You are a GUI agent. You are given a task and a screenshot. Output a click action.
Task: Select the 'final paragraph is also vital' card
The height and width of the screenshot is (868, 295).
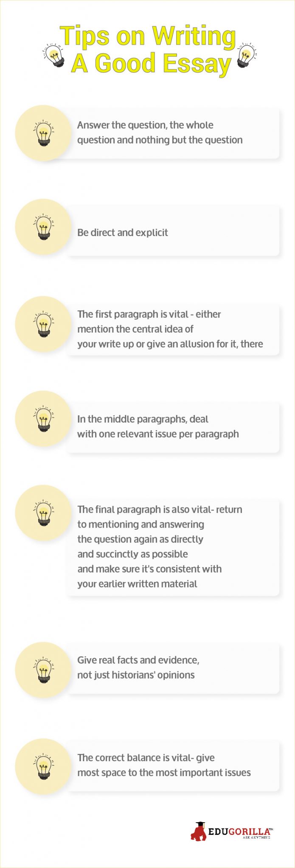click(x=173, y=547)
